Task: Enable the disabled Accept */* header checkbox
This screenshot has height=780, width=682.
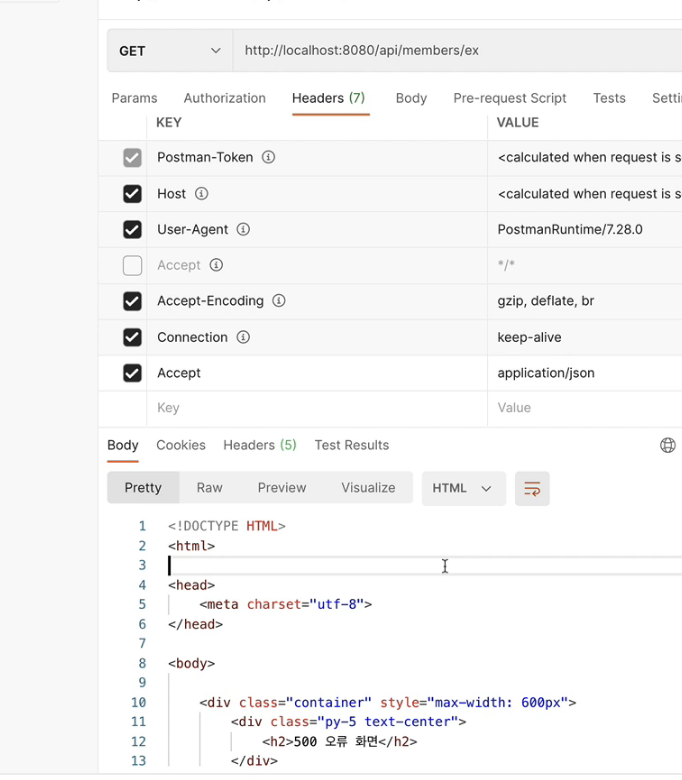Action: (x=132, y=265)
